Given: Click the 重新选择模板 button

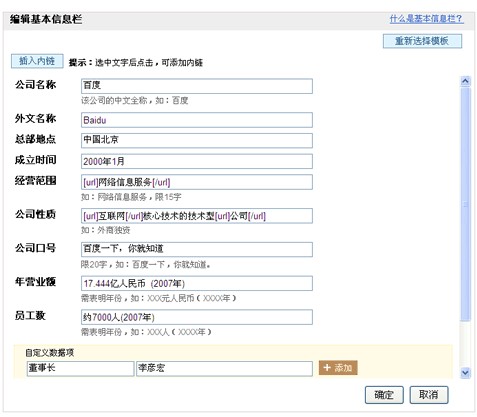Looking at the screenshot, I should click(422, 41).
